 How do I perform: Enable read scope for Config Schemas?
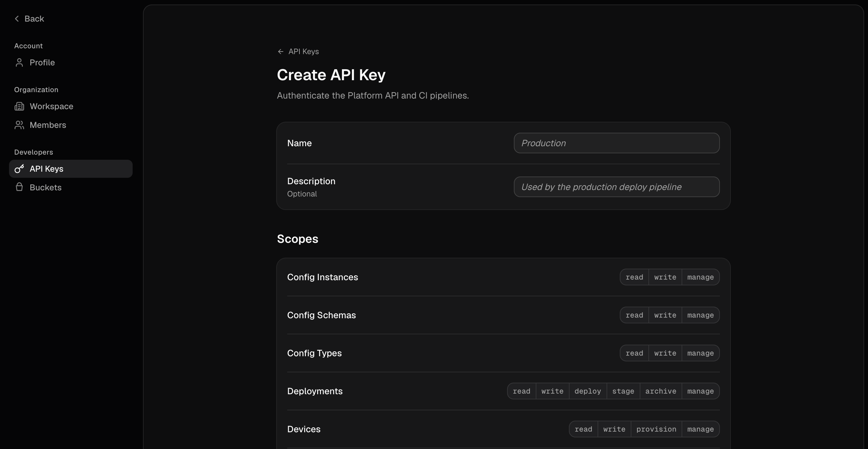pos(634,315)
